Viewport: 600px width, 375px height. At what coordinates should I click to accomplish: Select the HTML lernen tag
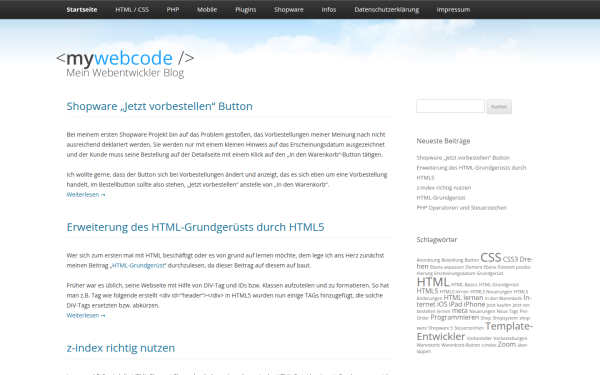point(463,298)
